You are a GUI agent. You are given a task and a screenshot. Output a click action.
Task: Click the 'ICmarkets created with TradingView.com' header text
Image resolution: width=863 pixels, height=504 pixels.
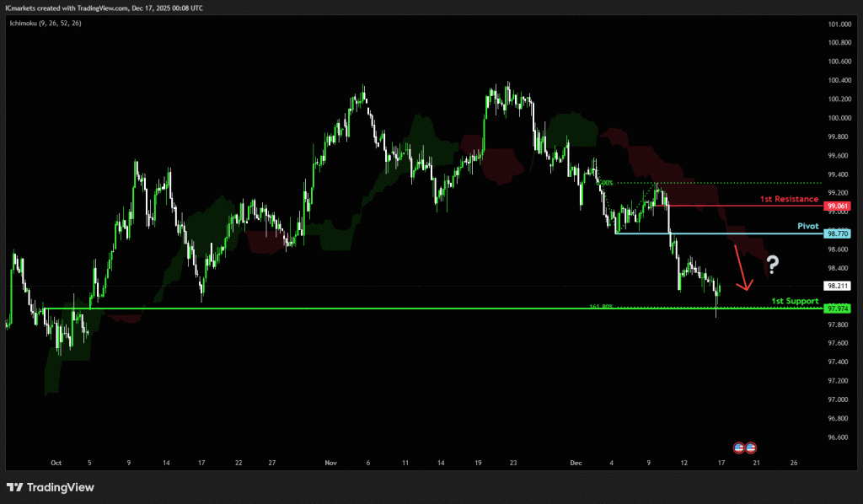[63, 7]
